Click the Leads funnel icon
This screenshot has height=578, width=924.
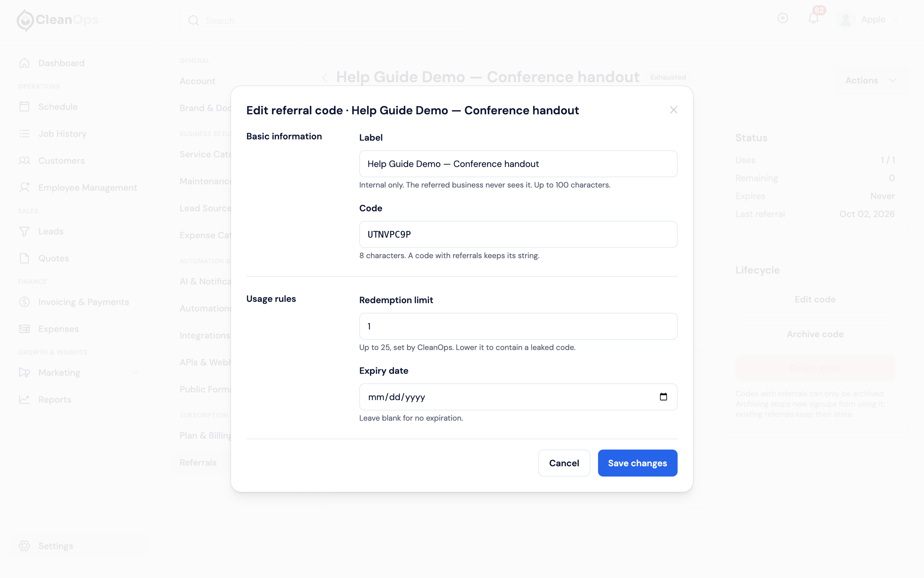tap(24, 231)
